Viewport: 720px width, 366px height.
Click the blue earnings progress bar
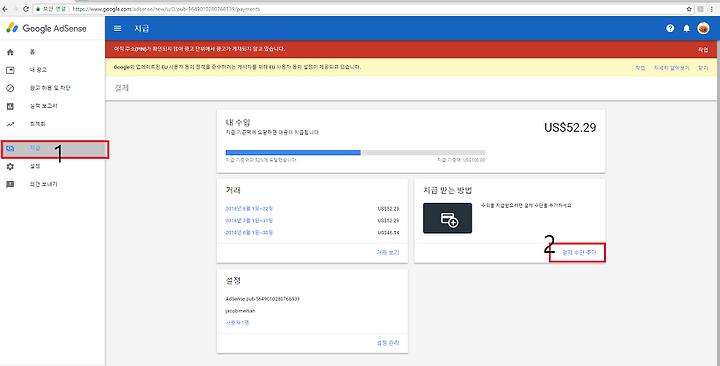pos(293,152)
